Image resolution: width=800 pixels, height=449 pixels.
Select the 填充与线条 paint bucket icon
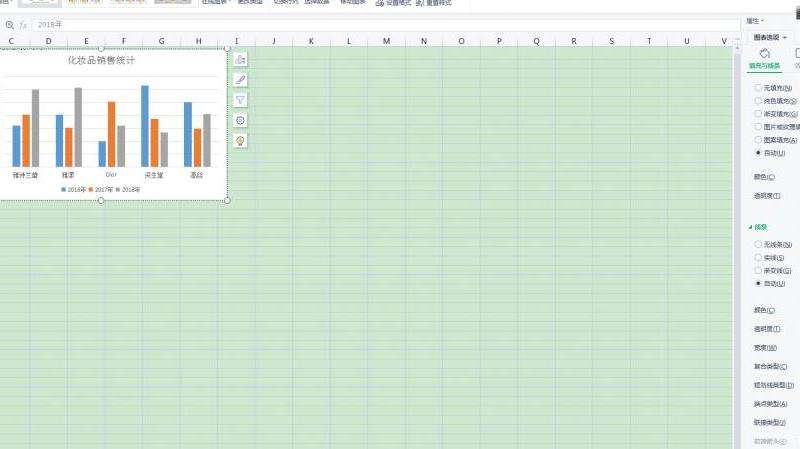tap(764, 54)
